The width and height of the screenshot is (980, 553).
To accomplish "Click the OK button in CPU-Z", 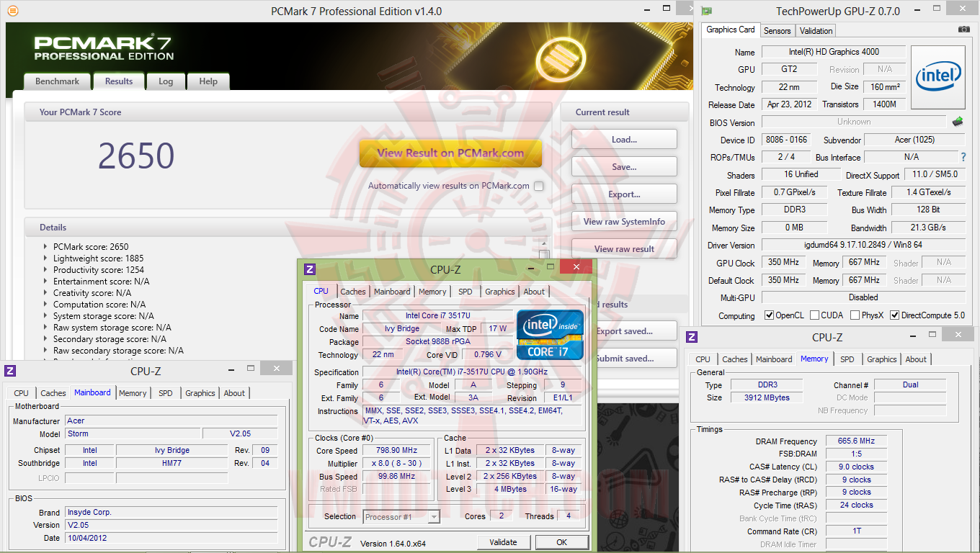I will pos(562,542).
